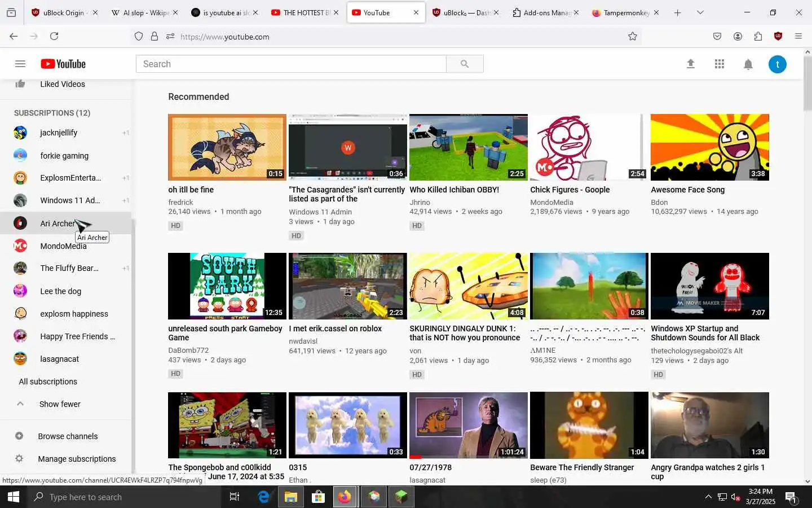Image resolution: width=812 pixels, height=508 pixels.
Task: Open the account avatar menu
Action: click(777, 64)
